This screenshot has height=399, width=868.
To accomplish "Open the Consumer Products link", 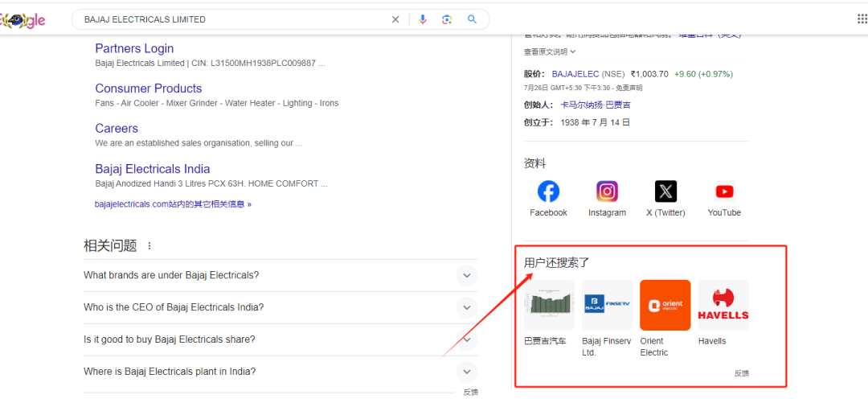I will (149, 88).
